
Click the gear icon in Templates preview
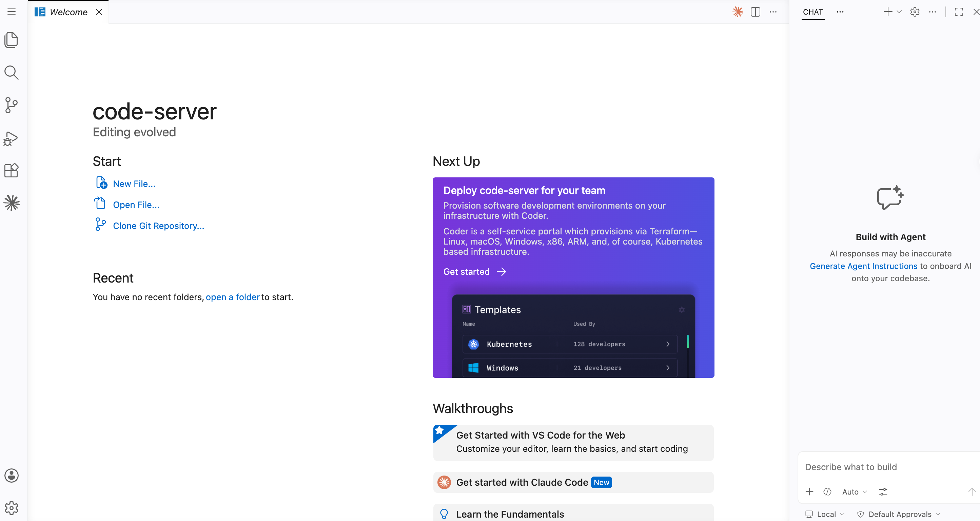(x=682, y=310)
